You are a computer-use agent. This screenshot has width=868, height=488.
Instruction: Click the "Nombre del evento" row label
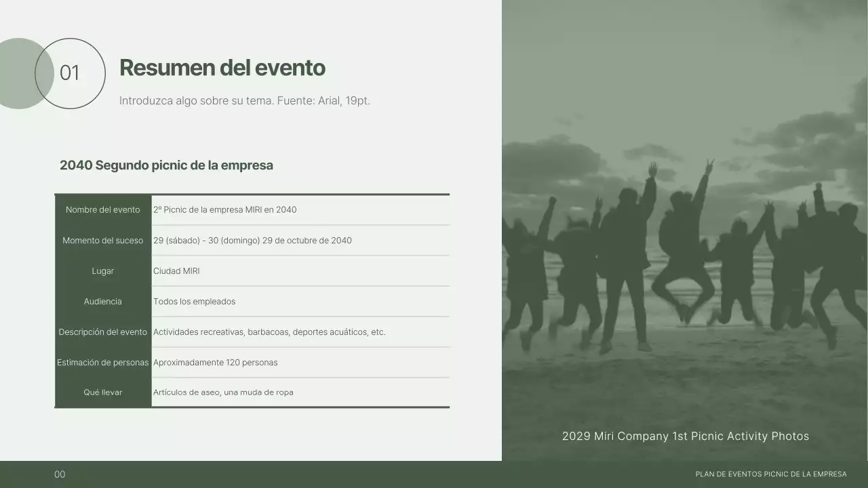tap(102, 209)
